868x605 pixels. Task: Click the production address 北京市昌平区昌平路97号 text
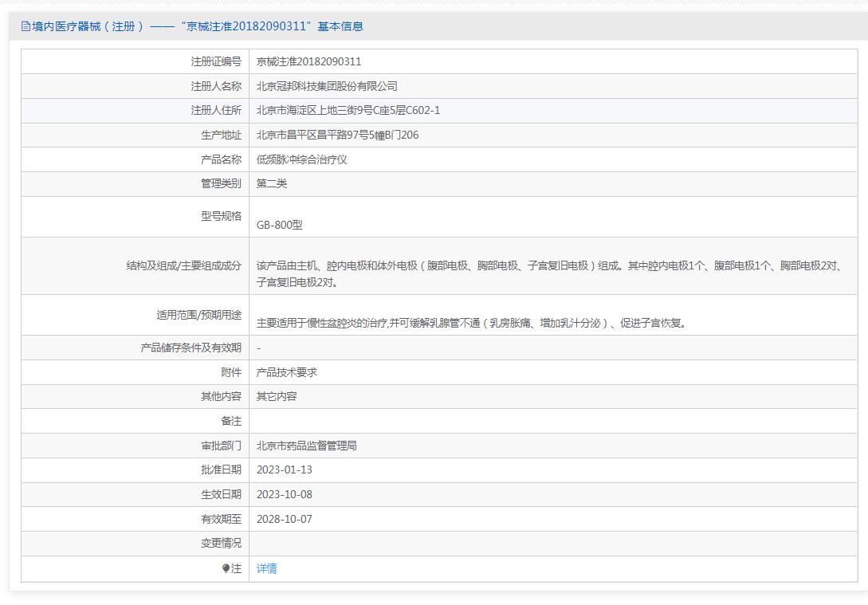coord(337,135)
